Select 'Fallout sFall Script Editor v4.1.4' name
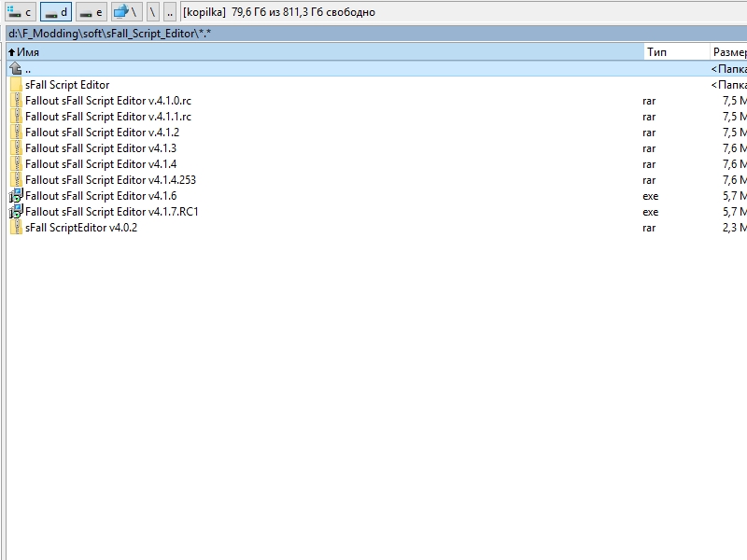Image resolution: width=747 pixels, height=560 pixels. tap(101, 164)
